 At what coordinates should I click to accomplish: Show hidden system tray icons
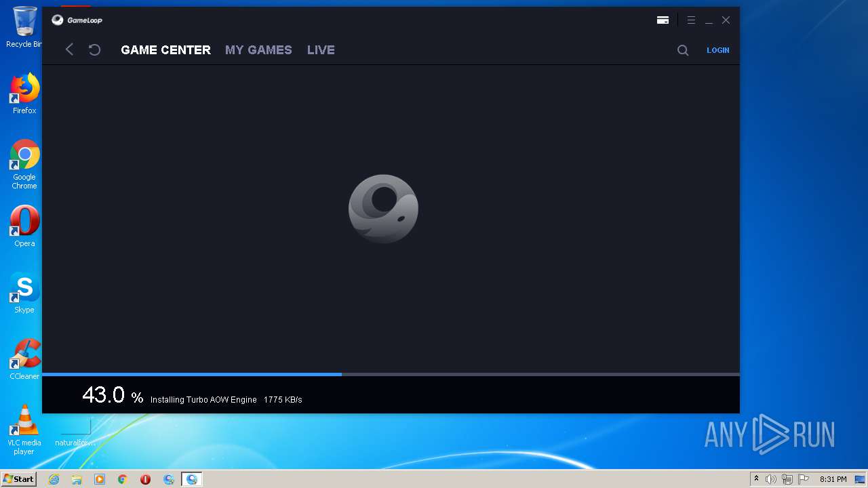(756, 479)
